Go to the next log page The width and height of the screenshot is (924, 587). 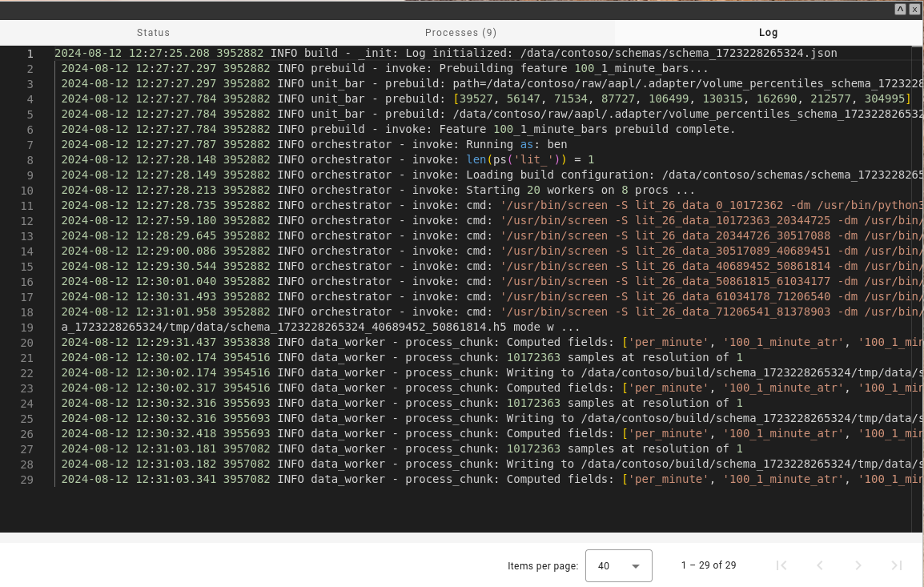(x=858, y=565)
